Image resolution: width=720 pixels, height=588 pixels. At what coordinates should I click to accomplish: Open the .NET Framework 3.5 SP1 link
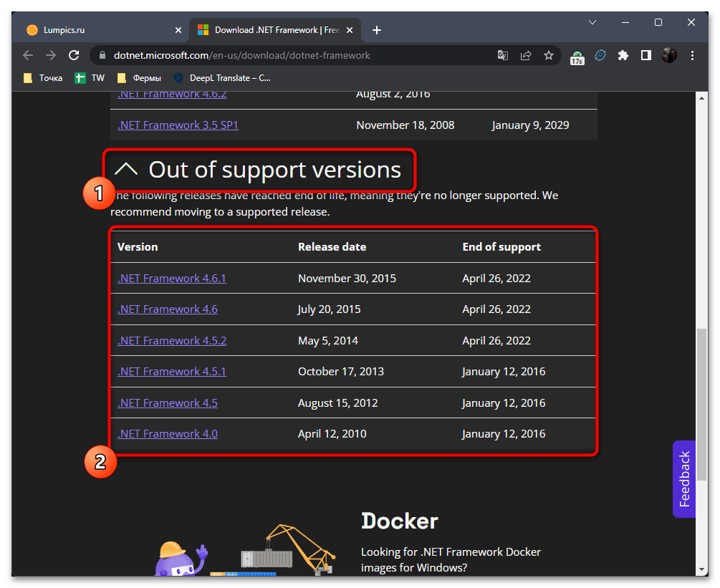click(x=178, y=125)
